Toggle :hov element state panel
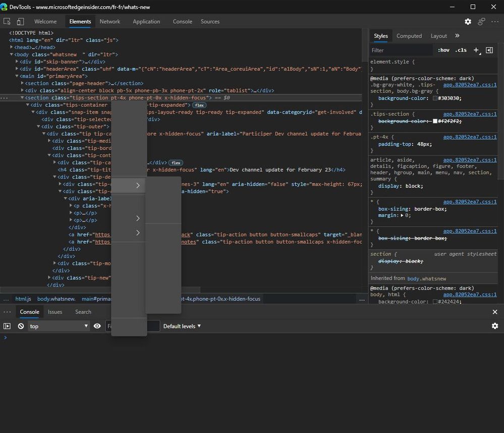Screen dimensions: 504x433 coord(443,50)
